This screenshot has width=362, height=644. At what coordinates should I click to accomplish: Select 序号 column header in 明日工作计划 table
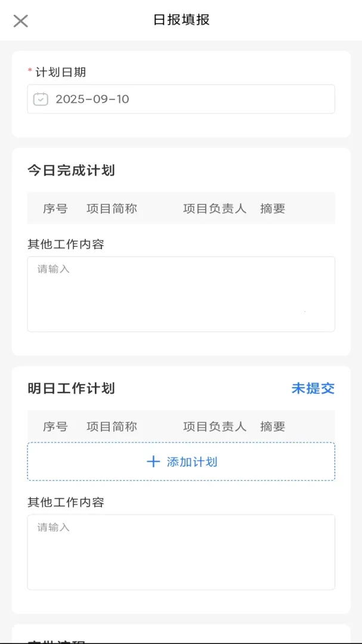tap(55, 427)
